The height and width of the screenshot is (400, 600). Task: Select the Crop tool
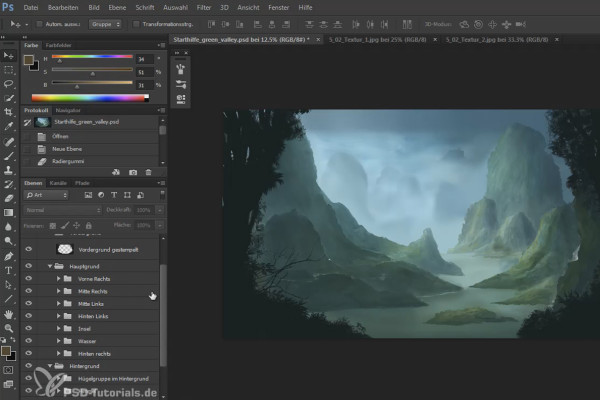click(8, 112)
